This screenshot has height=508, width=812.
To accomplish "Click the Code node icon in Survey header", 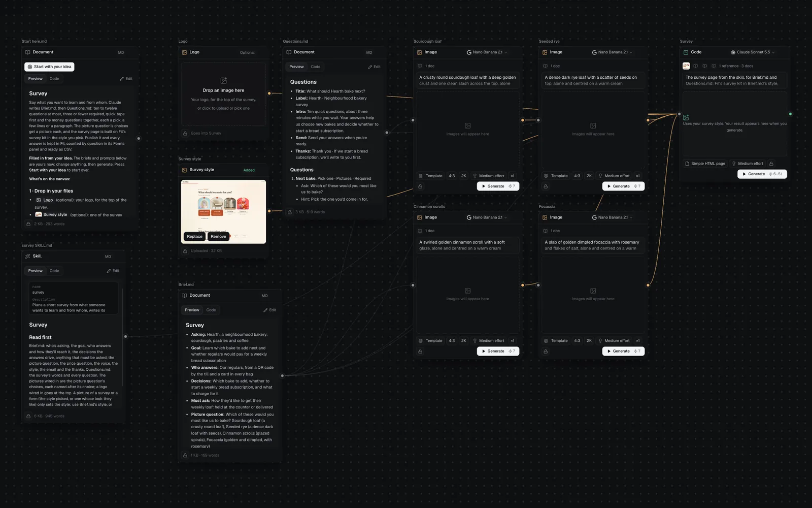I will [686, 52].
